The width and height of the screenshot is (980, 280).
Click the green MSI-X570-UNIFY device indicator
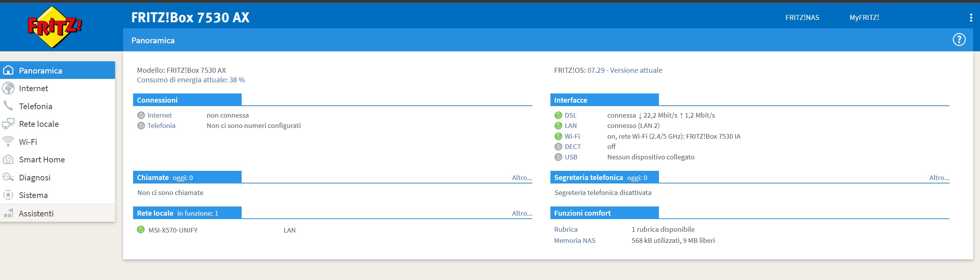141,229
